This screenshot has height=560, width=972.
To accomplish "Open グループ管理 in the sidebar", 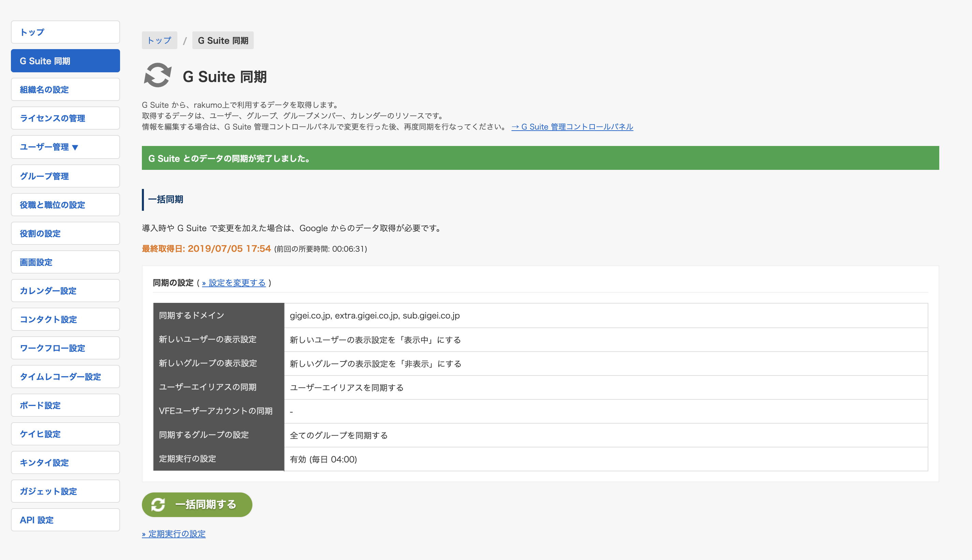I will (65, 176).
